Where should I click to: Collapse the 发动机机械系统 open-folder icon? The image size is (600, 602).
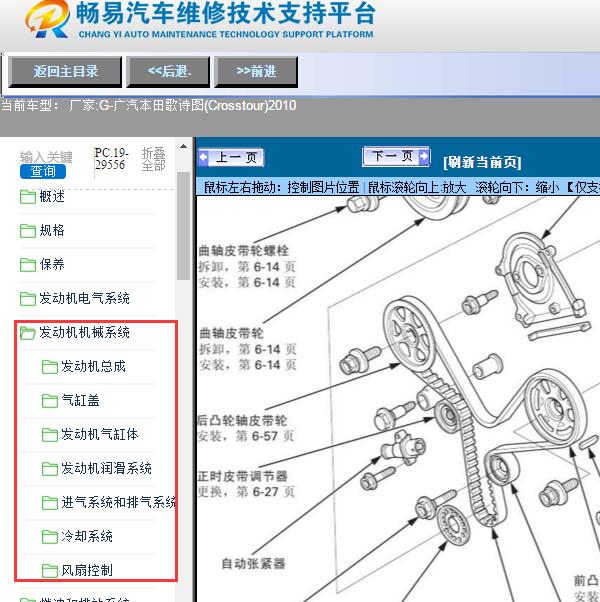coord(28,332)
